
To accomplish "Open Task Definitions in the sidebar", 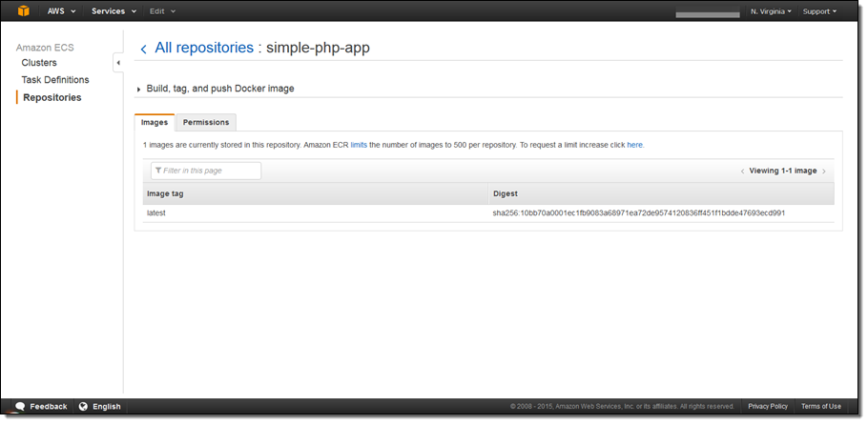I will [55, 80].
